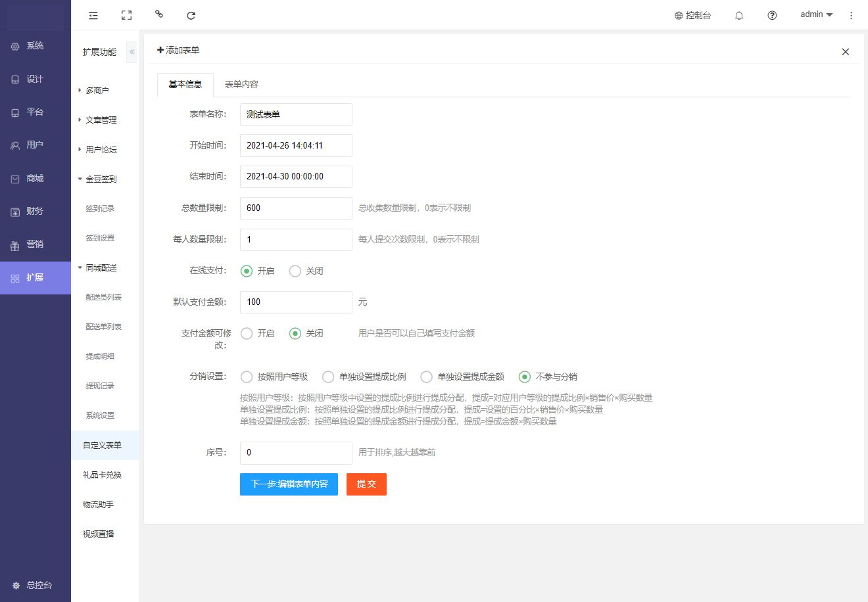868x602 pixels.
Task: Open the notification bell
Action: [739, 15]
